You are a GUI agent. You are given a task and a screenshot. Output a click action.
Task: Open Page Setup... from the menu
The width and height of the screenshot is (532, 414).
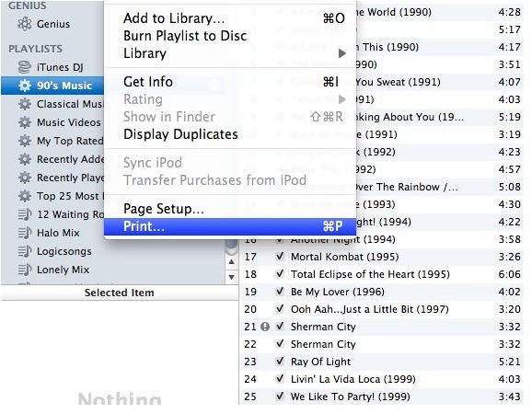click(230, 209)
